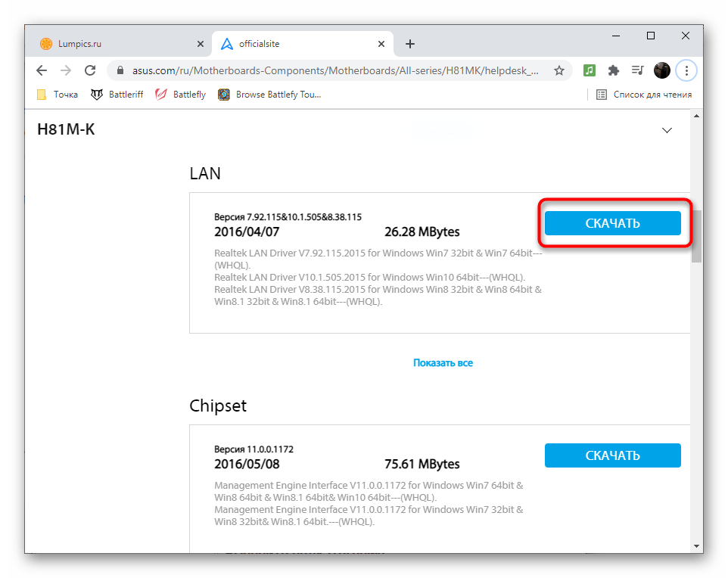Open the Battleriff bookmark
The image size is (728, 578).
(x=117, y=95)
